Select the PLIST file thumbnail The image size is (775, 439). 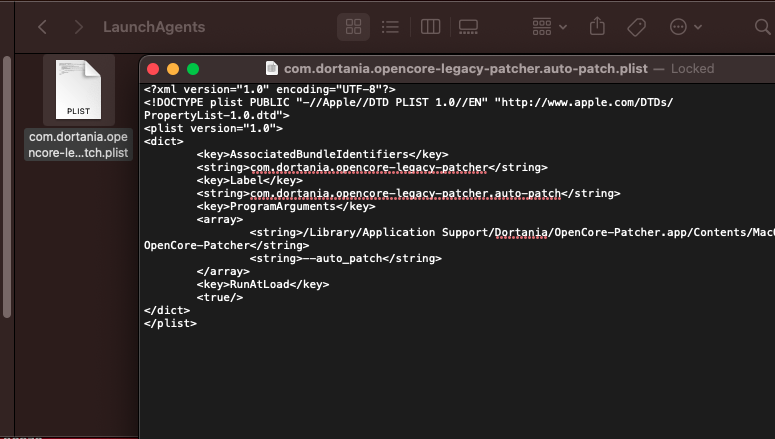click(79, 89)
